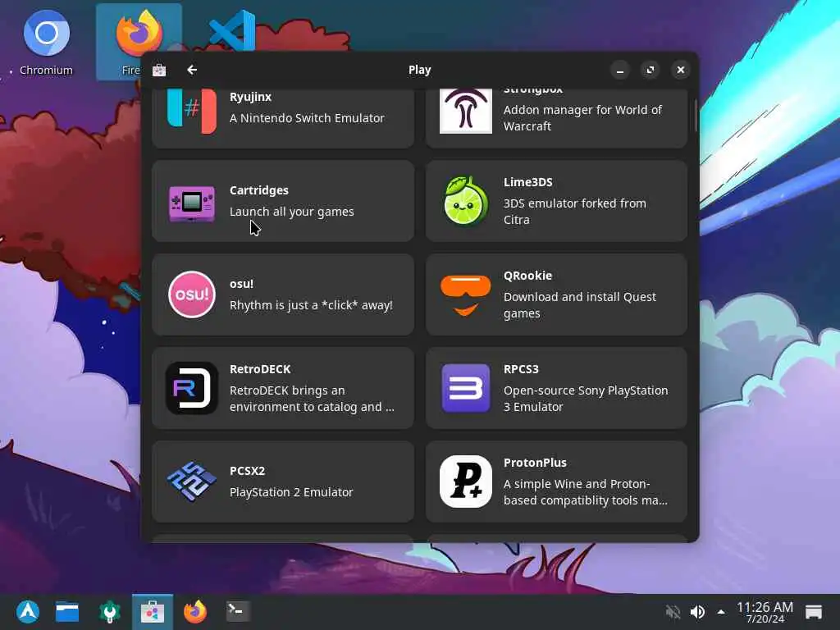
Task: Open the clock showing 11:26 AM
Action: 765,612
